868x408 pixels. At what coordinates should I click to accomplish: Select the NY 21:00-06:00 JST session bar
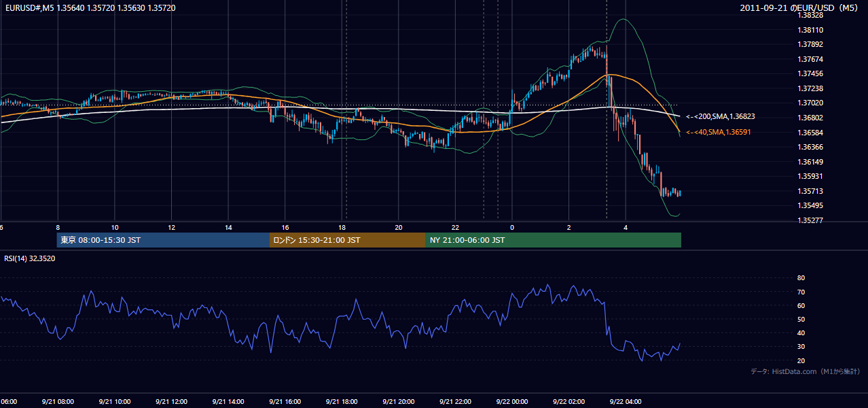(x=554, y=240)
